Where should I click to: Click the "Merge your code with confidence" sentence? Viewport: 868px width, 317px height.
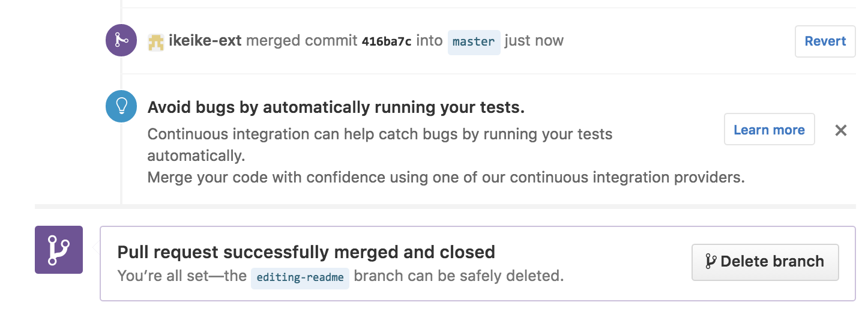coord(446,178)
